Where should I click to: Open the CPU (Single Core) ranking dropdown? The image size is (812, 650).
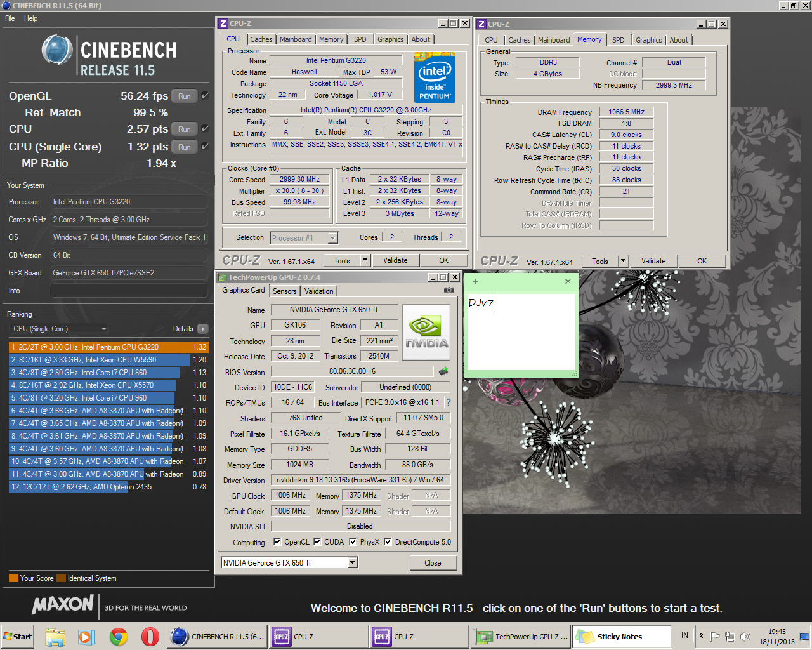(x=60, y=329)
